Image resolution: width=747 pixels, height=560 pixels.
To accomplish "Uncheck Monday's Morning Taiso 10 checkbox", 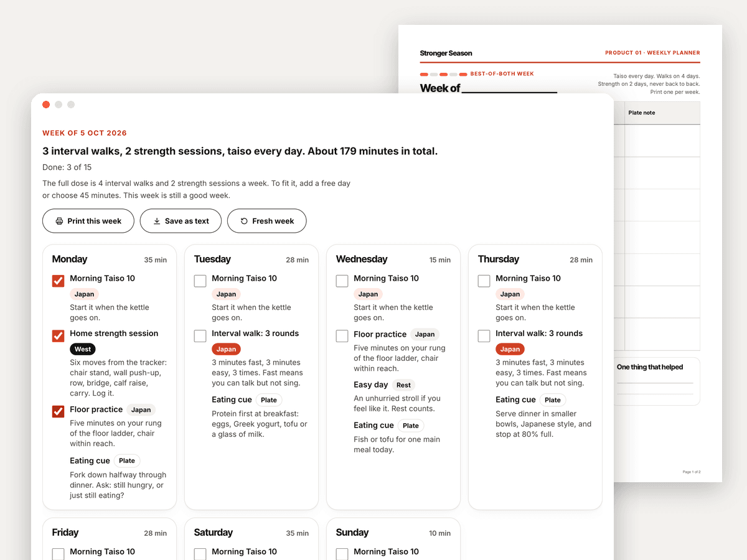I will [x=58, y=281].
